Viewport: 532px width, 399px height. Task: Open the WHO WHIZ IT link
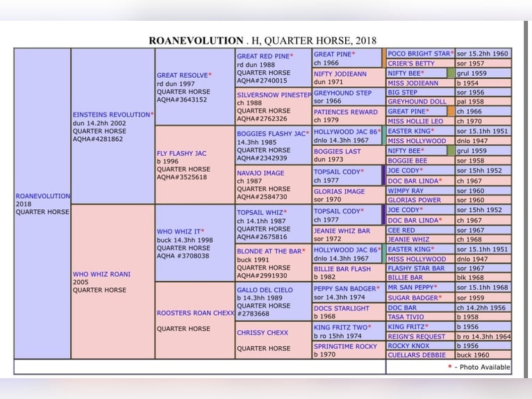(178, 231)
